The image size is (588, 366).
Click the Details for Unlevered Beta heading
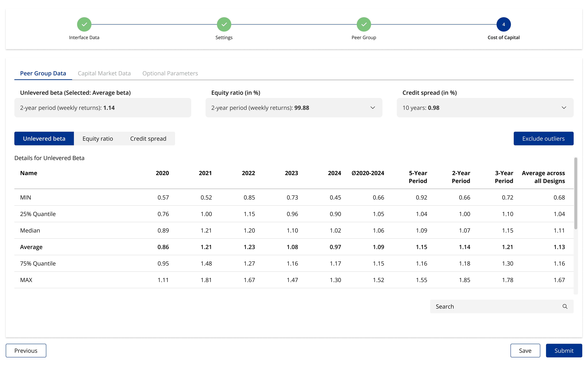(x=49, y=158)
